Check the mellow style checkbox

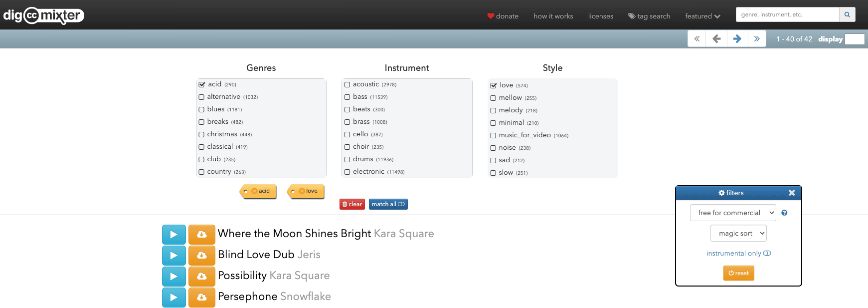click(493, 98)
